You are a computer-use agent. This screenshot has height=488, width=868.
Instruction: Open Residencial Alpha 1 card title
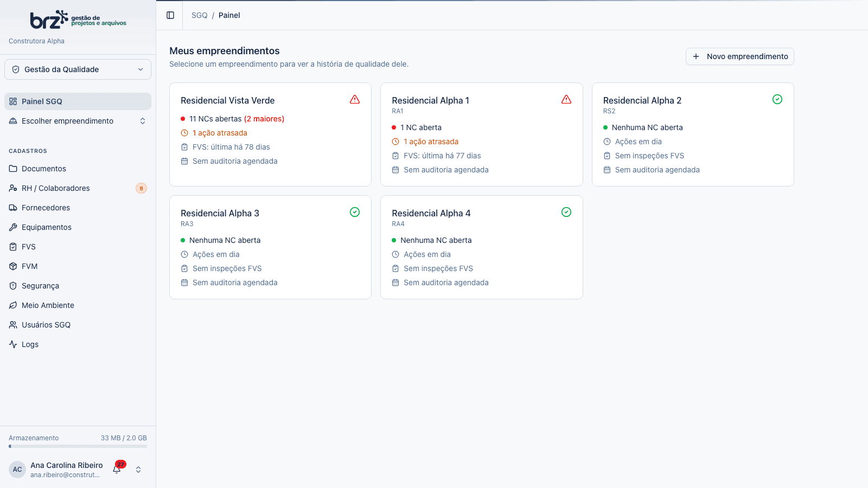(431, 100)
